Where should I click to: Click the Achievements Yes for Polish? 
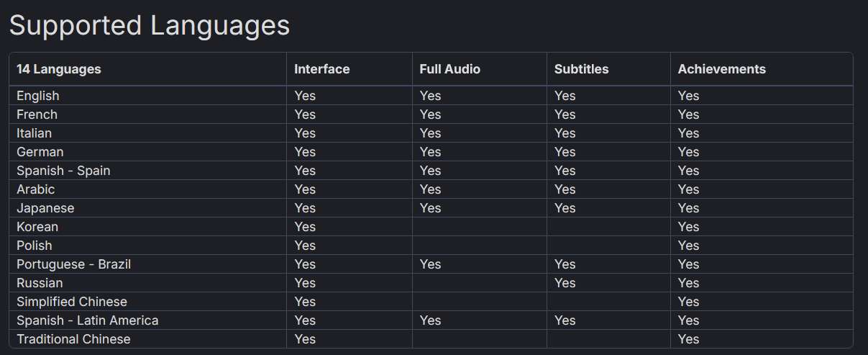point(688,246)
